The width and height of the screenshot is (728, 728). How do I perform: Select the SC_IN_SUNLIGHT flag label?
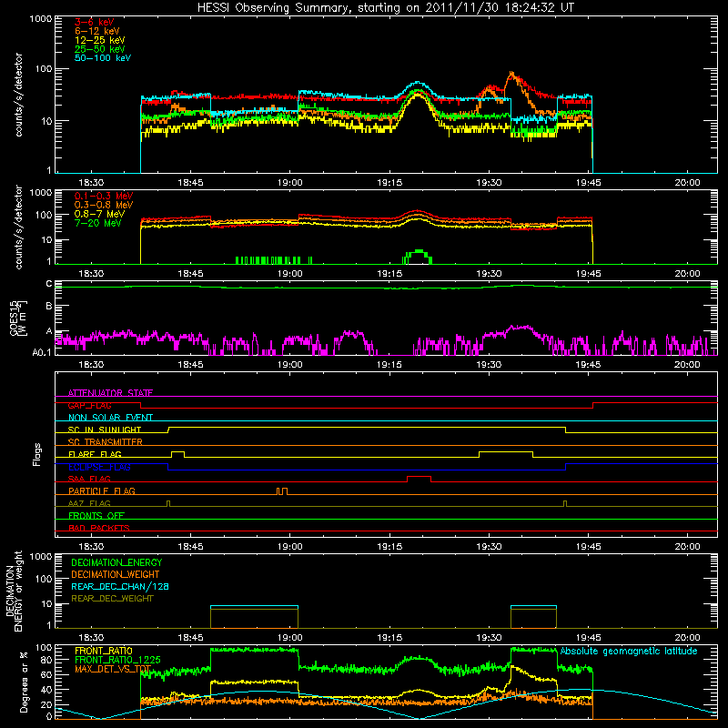pos(105,430)
